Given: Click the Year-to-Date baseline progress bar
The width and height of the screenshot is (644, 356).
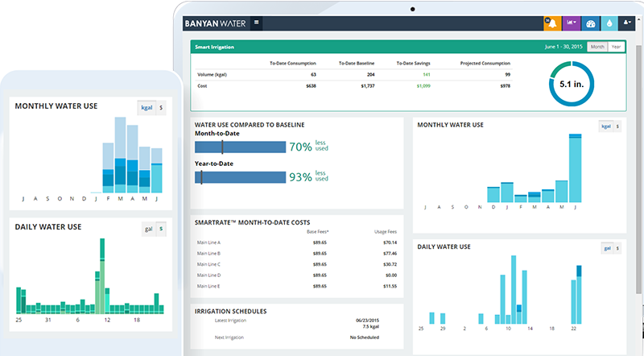Looking at the screenshot, I should coord(240,177).
